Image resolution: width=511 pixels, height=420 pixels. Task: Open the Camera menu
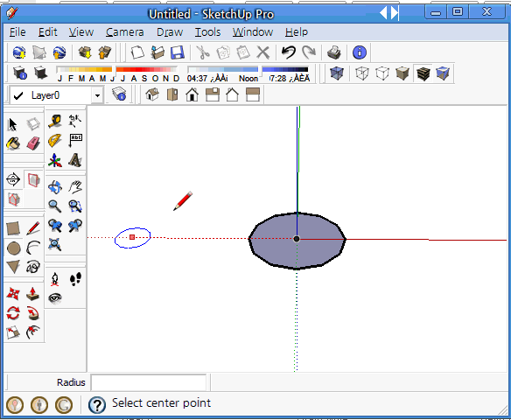pos(125,31)
